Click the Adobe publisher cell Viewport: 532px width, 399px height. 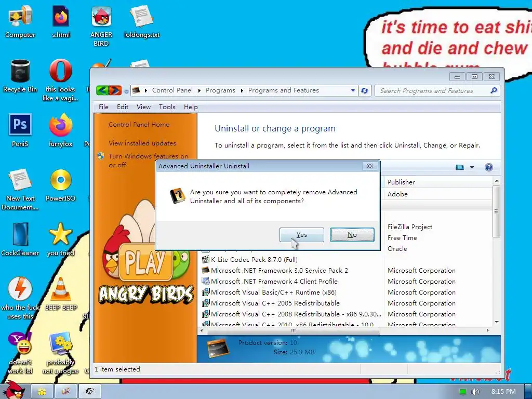(x=397, y=194)
